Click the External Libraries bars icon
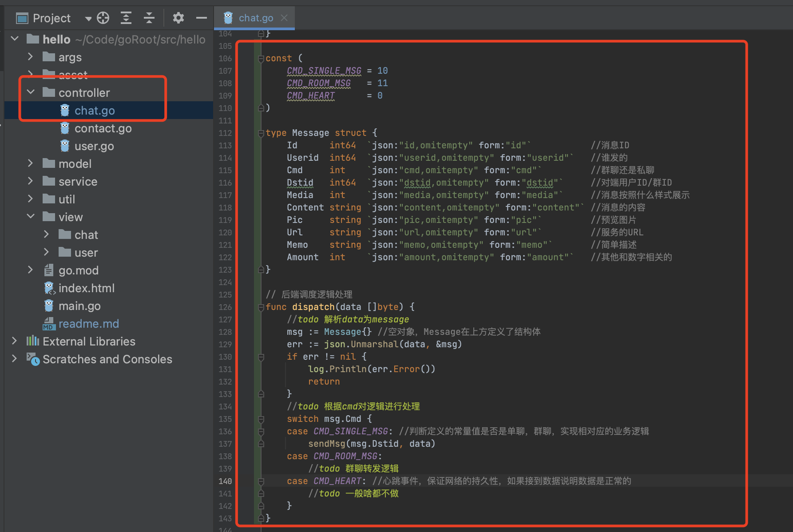793x532 pixels. 32,341
